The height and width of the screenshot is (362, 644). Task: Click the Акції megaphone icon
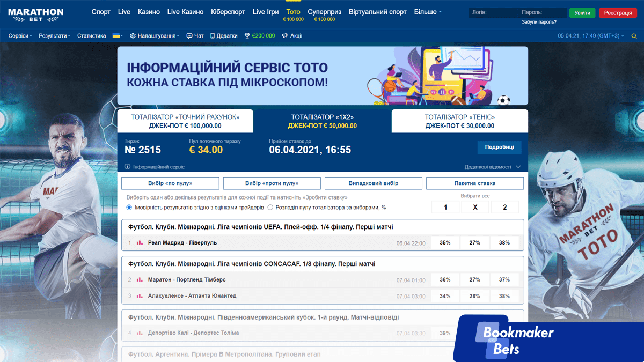coord(285,36)
